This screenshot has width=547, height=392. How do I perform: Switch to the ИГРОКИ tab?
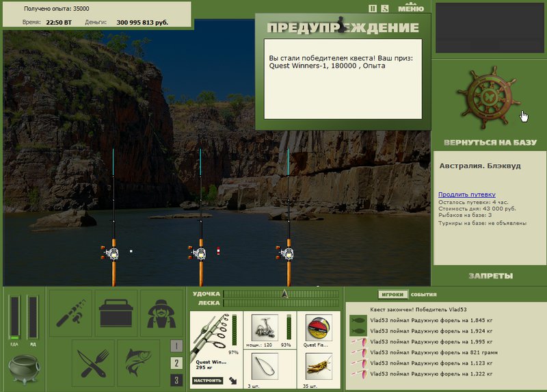[x=392, y=295]
